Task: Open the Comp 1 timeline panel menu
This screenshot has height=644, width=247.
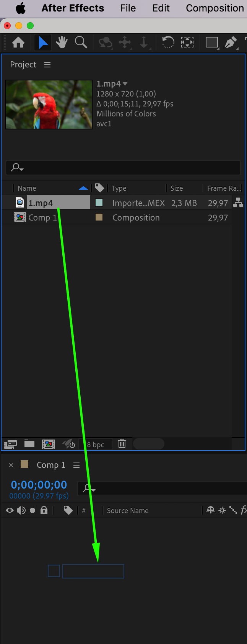Action: pyautogui.click(x=76, y=465)
